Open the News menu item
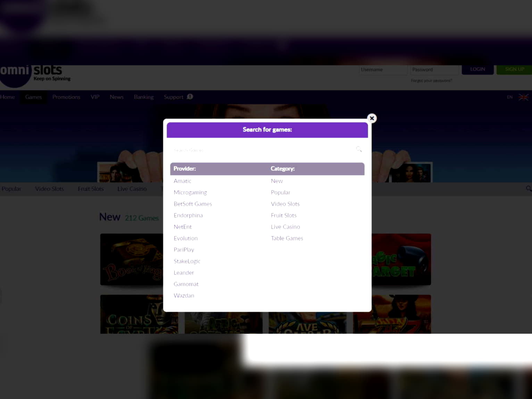 pyautogui.click(x=117, y=97)
